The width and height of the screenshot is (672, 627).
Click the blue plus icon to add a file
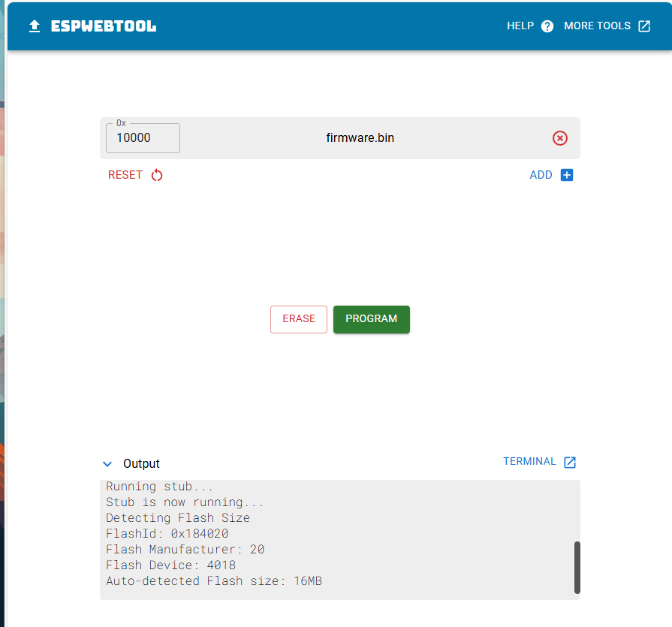(x=567, y=175)
